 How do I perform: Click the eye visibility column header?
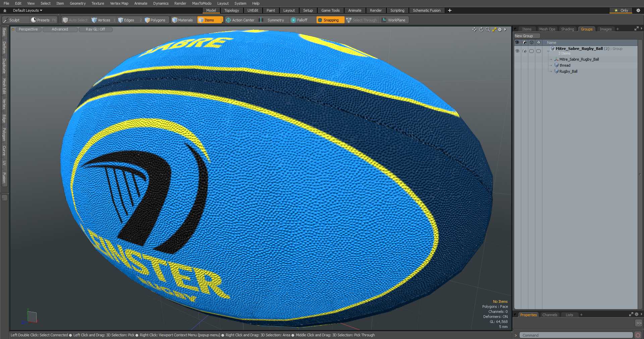[x=517, y=43]
